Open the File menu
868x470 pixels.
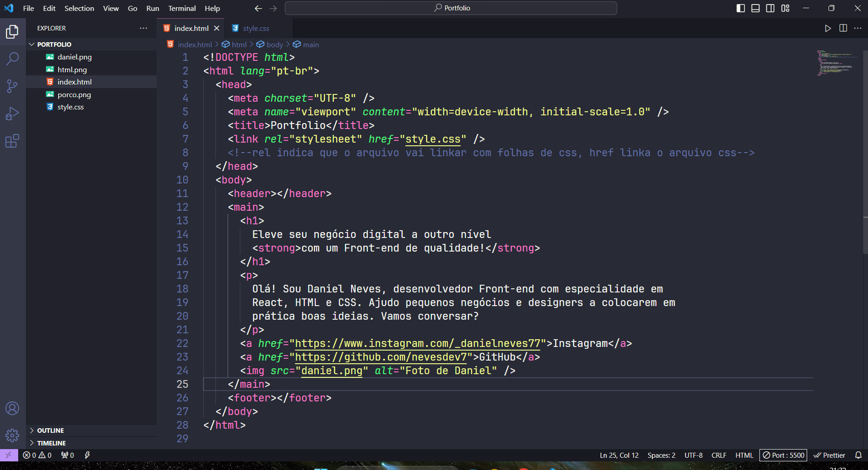click(x=29, y=8)
